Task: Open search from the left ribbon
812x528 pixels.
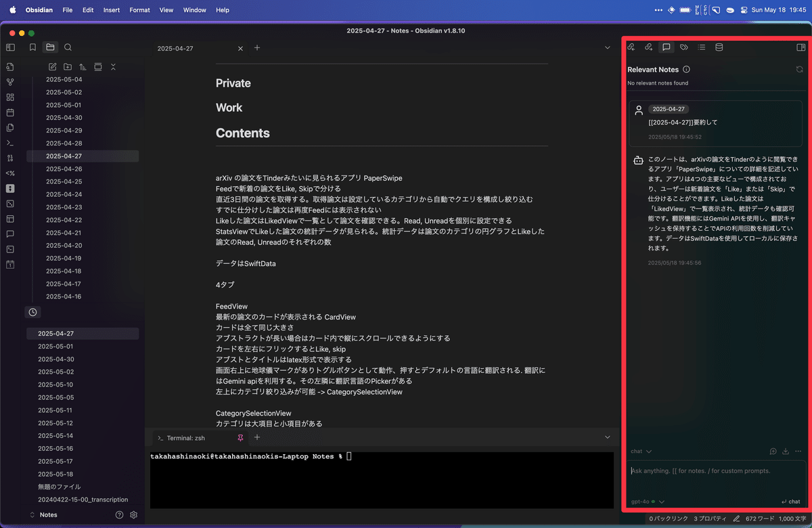Action: coord(68,47)
